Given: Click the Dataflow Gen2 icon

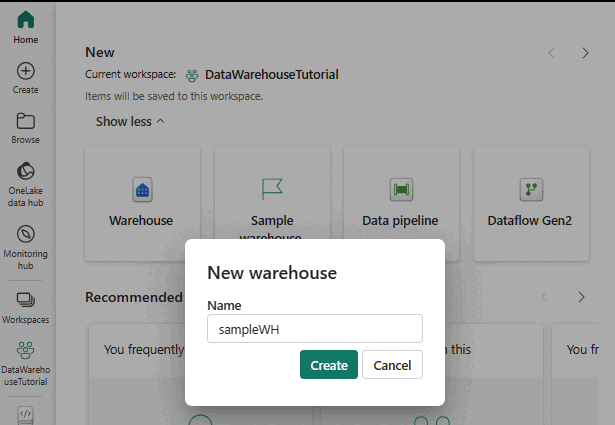Looking at the screenshot, I should (531, 190).
